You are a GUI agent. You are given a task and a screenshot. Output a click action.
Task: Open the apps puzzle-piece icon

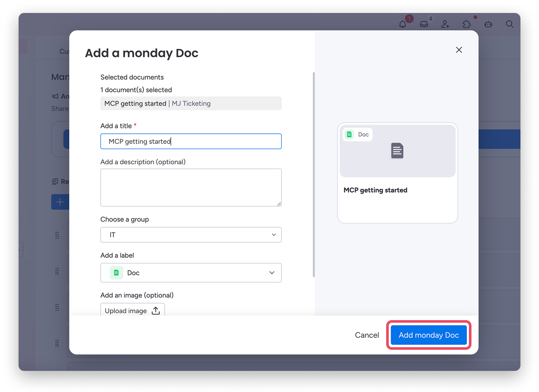[467, 24]
